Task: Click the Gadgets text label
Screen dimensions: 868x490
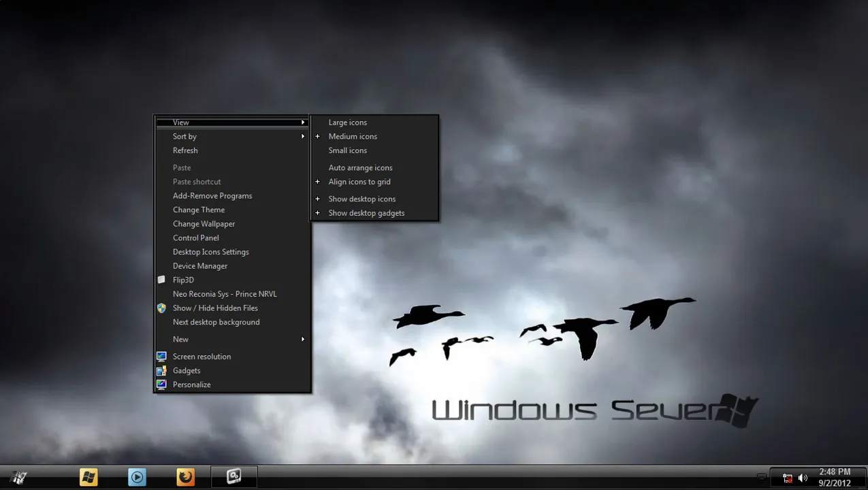Action: pos(187,370)
